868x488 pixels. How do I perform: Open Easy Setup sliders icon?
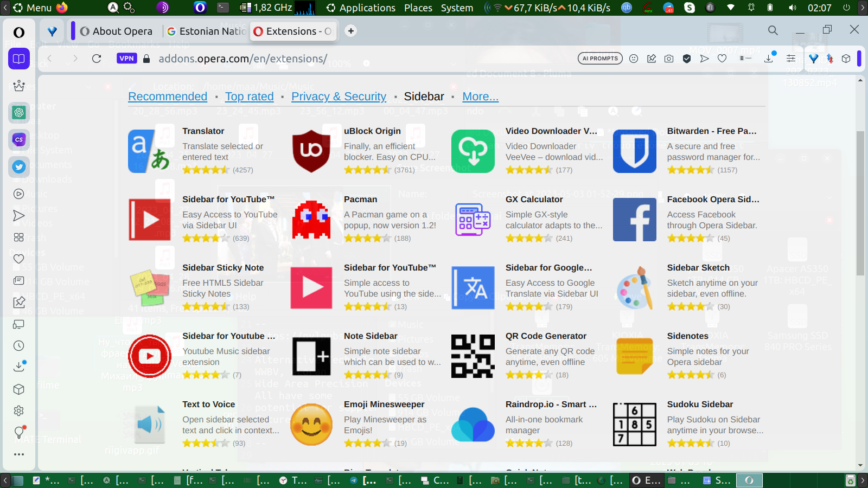click(x=791, y=59)
